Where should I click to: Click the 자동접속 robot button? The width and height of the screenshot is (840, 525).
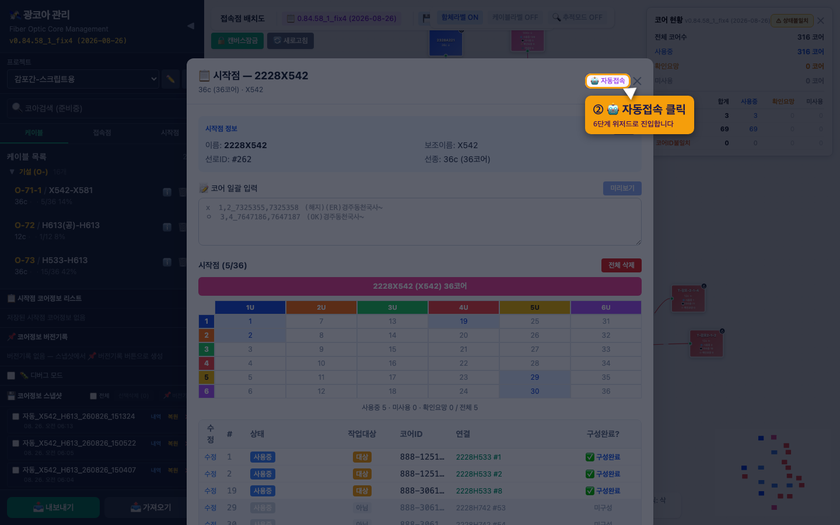tap(608, 81)
